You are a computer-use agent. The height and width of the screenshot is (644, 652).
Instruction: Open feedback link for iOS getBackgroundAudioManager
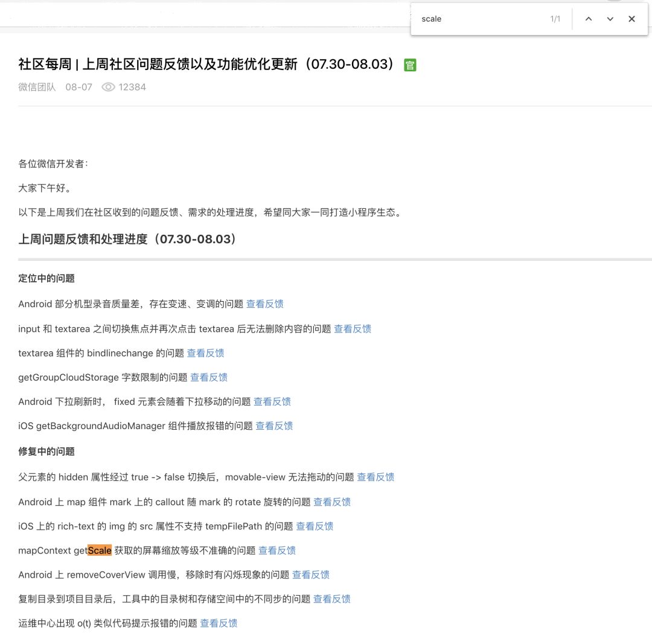click(274, 426)
